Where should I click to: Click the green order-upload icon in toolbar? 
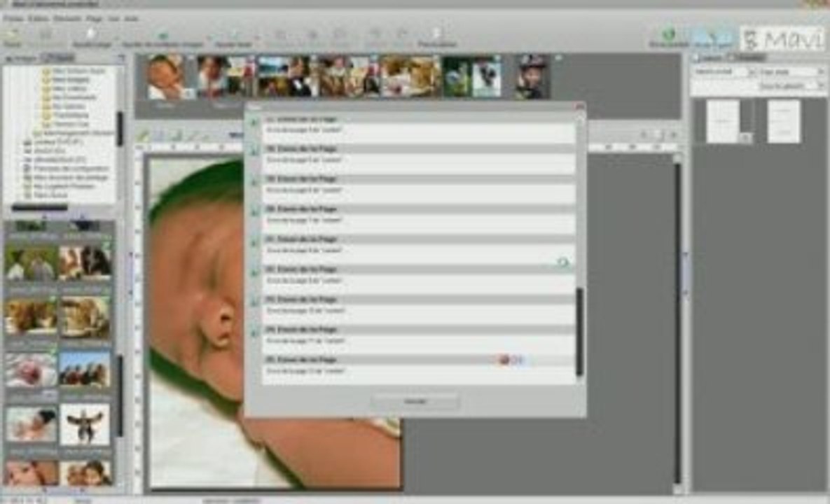(x=669, y=38)
